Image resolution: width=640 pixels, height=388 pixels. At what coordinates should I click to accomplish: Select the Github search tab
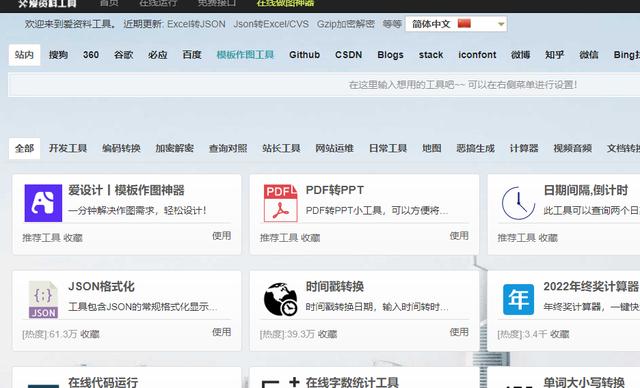point(304,55)
